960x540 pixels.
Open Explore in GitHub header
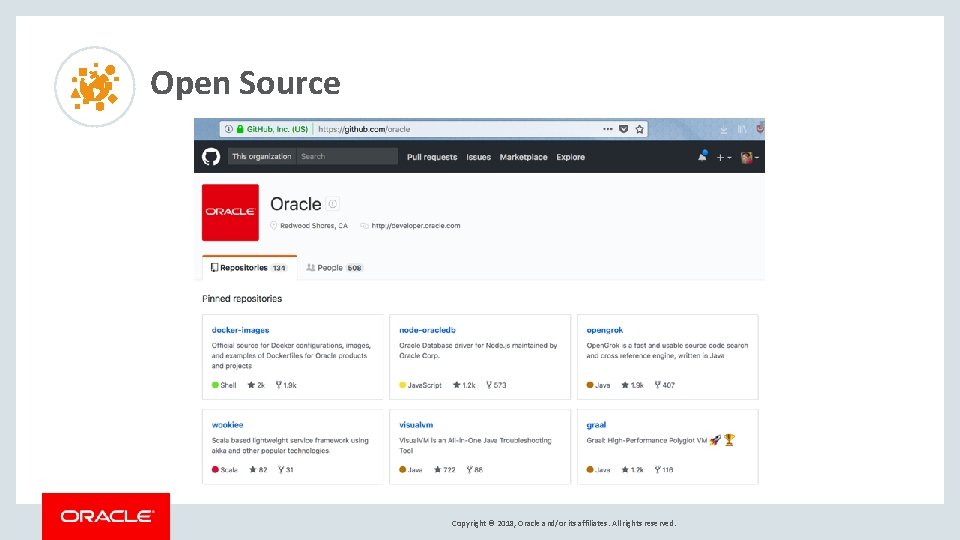tap(571, 157)
